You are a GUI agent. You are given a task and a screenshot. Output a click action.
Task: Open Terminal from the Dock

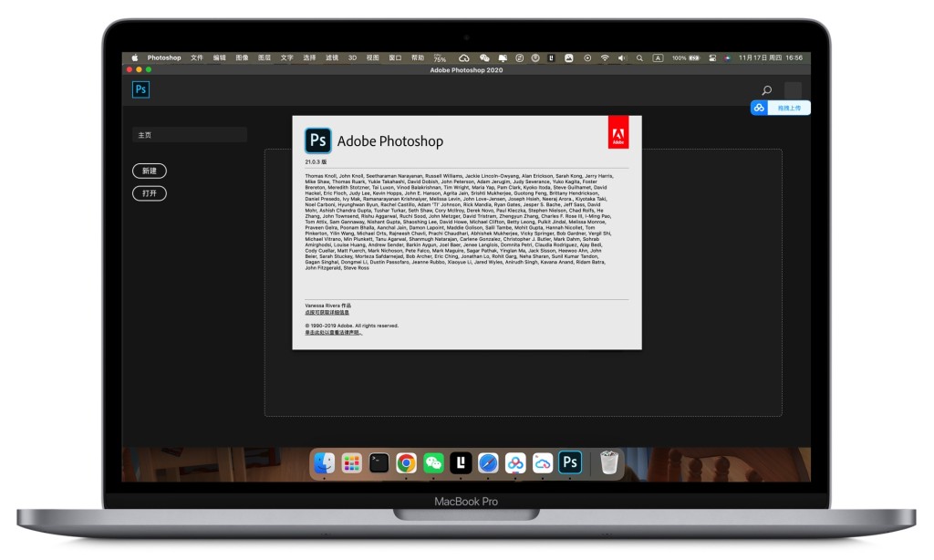pyautogui.click(x=379, y=463)
